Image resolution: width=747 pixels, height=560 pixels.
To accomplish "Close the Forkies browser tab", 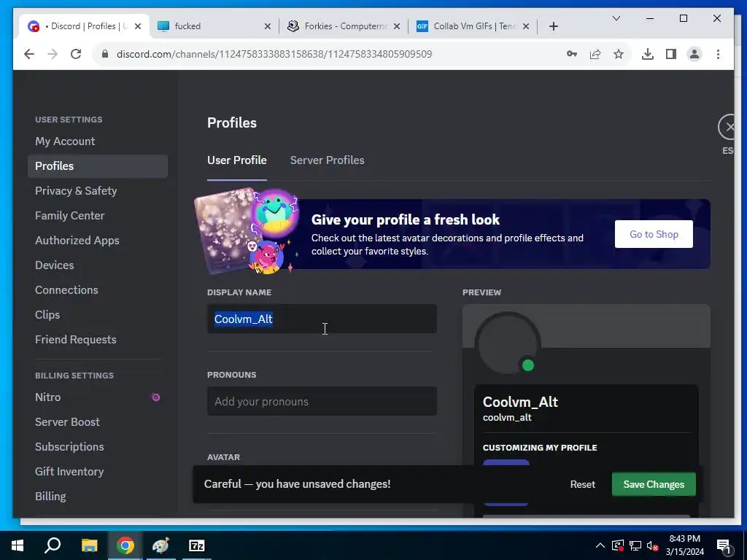I will 396,26.
